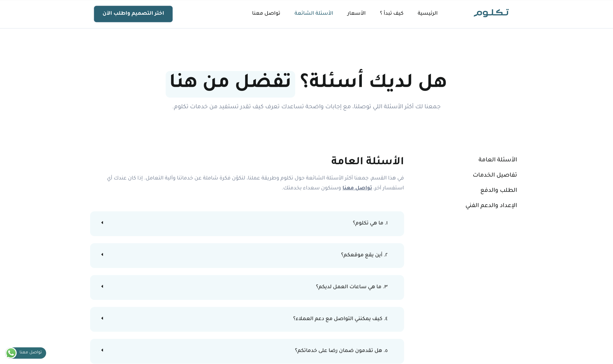Open the تواصل معنا nav item in header
The height and width of the screenshot is (364, 613).
pos(266,13)
